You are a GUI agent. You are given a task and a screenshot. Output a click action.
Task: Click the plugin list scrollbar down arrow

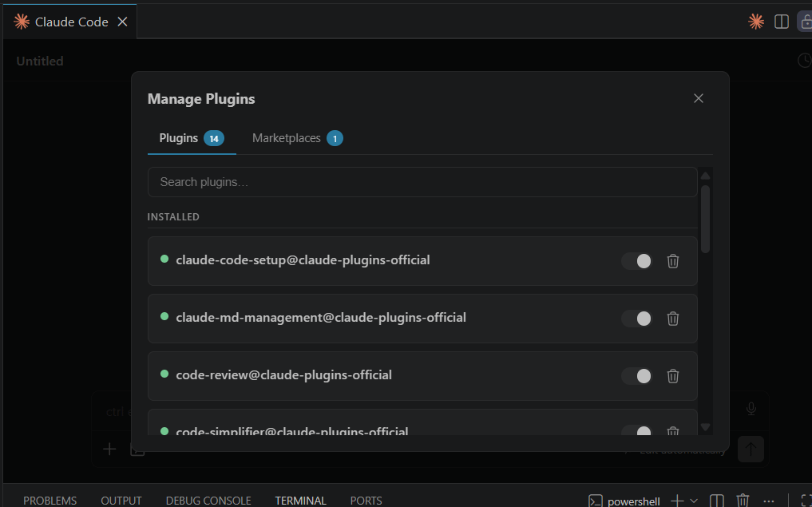[705, 427]
